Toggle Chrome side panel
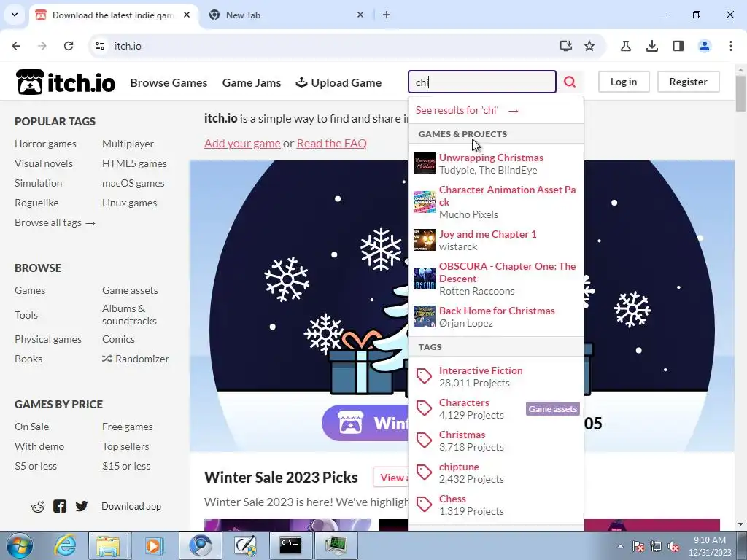The width and height of the screenshot is (747, 560). click(678, 46)
